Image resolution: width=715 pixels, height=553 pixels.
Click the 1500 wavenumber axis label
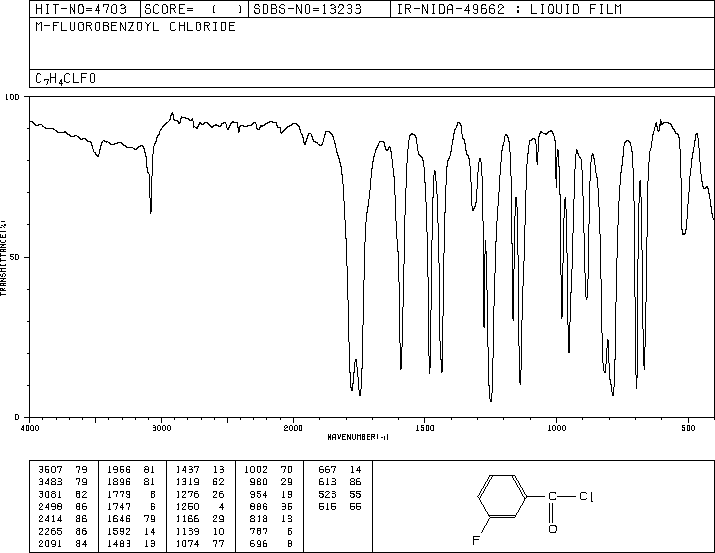[x=425, y=428]
